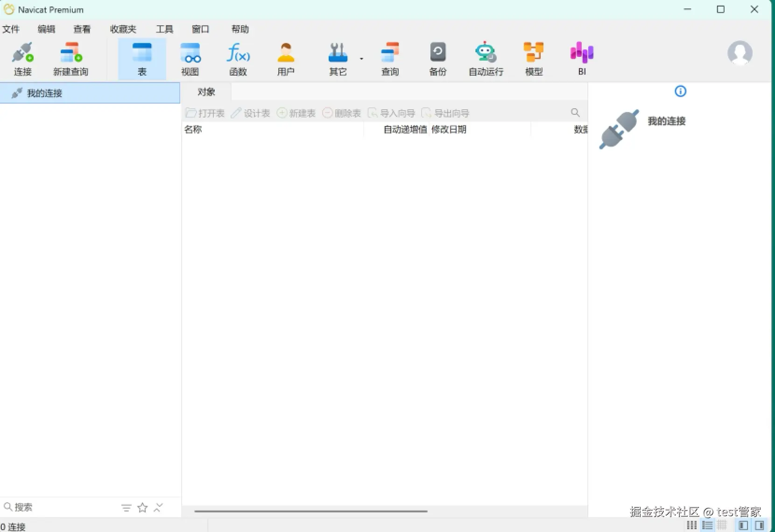Select 我的连接 in the connection sidebar

pyautogui.click(x=45, y=93)
